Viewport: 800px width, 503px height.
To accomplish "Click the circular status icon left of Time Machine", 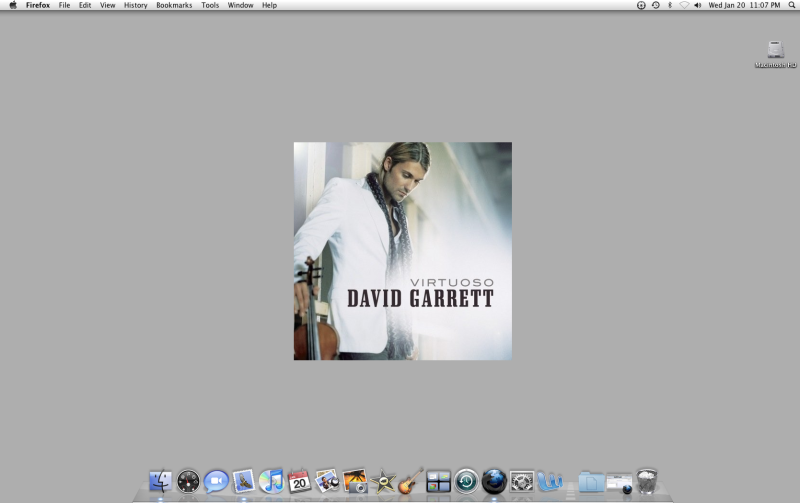I will click(x=641, y=5).
